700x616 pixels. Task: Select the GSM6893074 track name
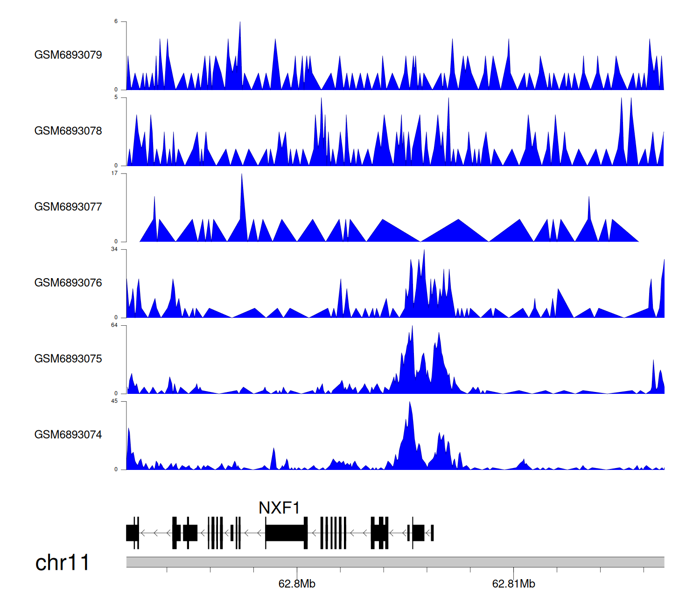point(68,435)
